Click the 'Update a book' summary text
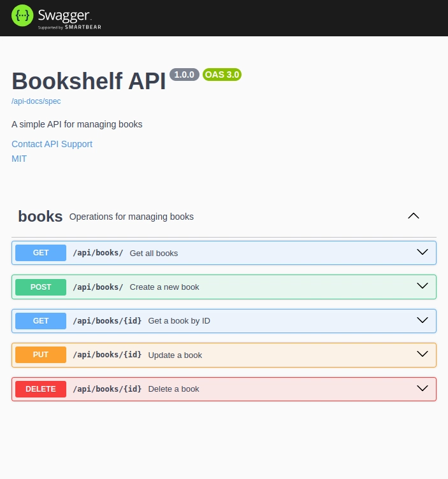The image size is (448, 479). point(175,355)
